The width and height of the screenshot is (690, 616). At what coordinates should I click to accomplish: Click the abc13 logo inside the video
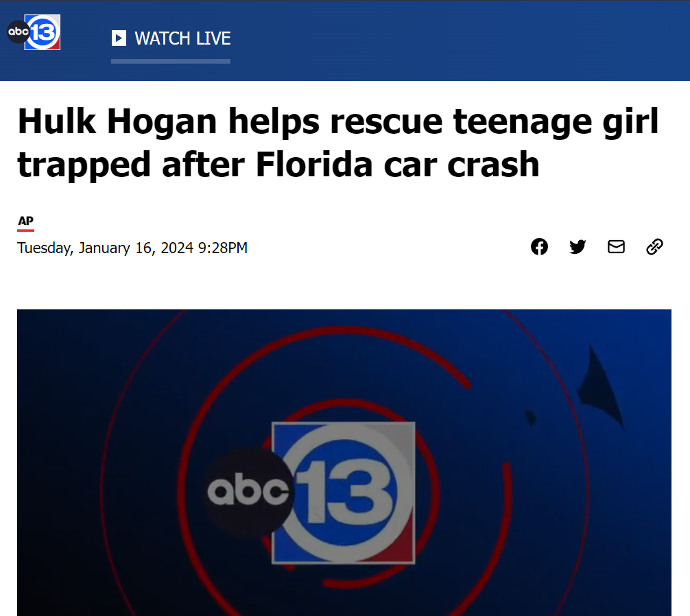point(310,493)
